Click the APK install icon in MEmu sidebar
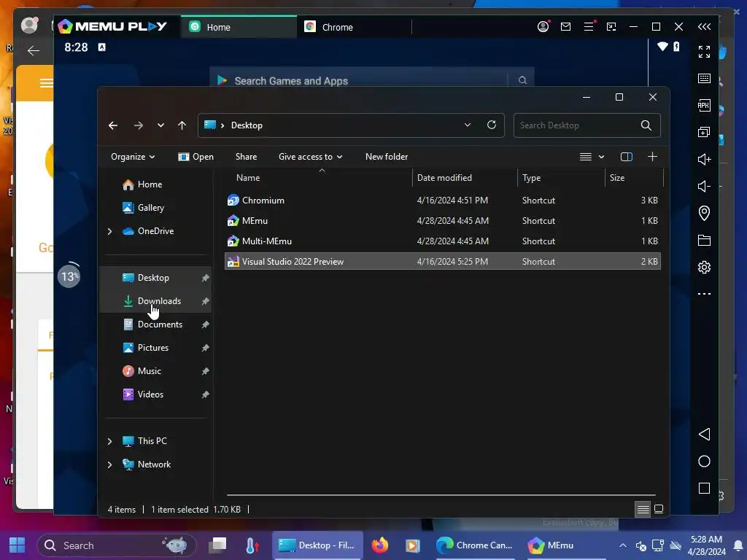Screen dimensions: 747x560 pos(704,105)
